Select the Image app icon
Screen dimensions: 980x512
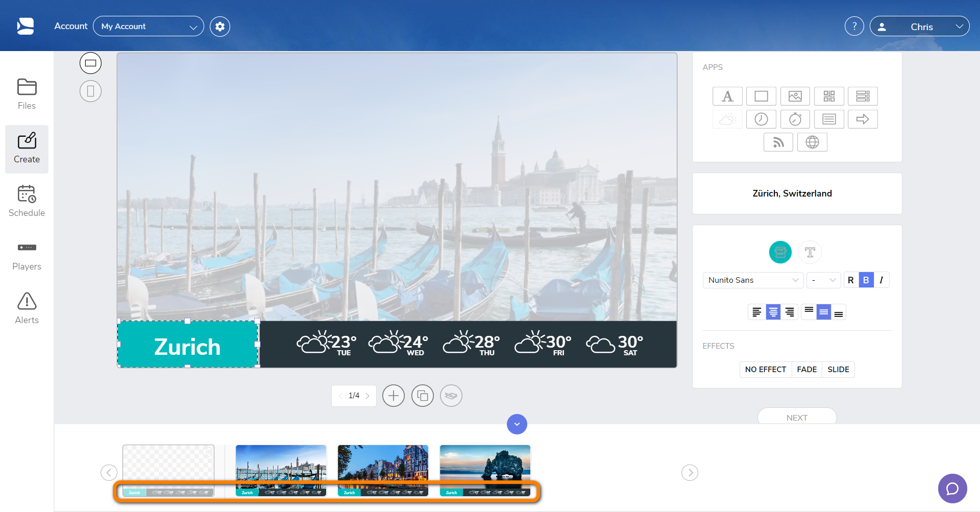[795, 96]
